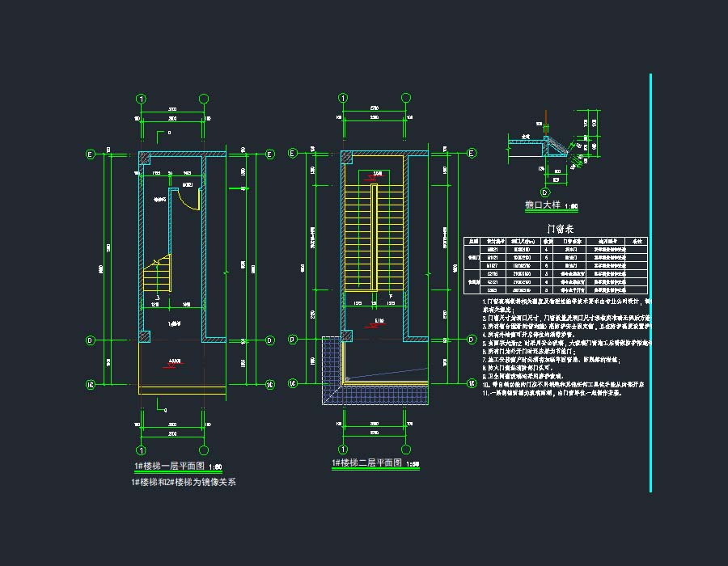Pick the stair flight treads in second-floor plan
728x566 pixels.
374,237
